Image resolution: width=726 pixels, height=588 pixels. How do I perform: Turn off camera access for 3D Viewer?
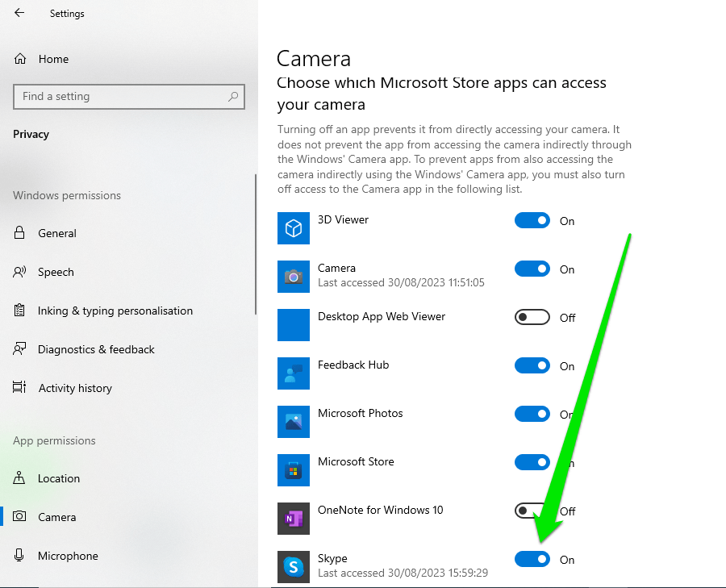[532, 220]
